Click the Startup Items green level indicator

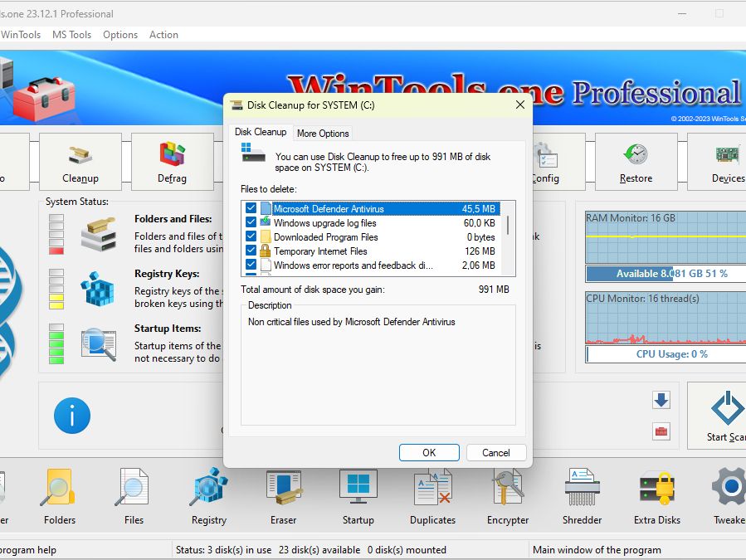(56, 344)
